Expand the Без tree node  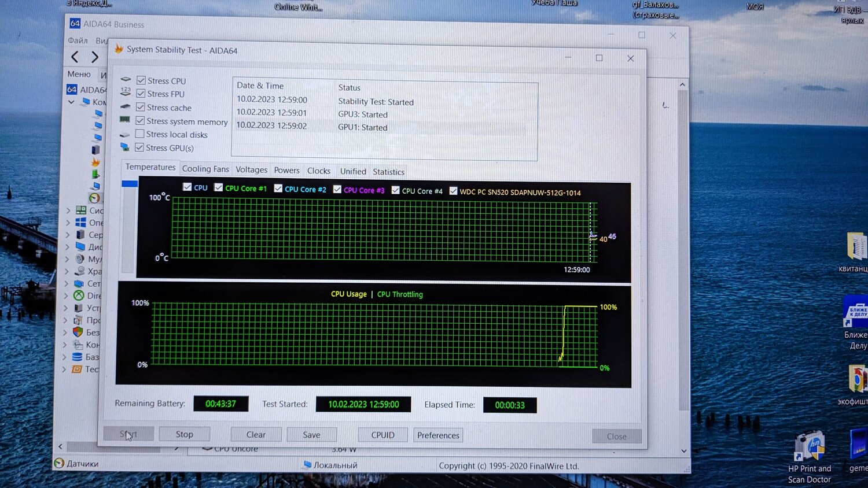pyautogui.click(x=65, y=332)
